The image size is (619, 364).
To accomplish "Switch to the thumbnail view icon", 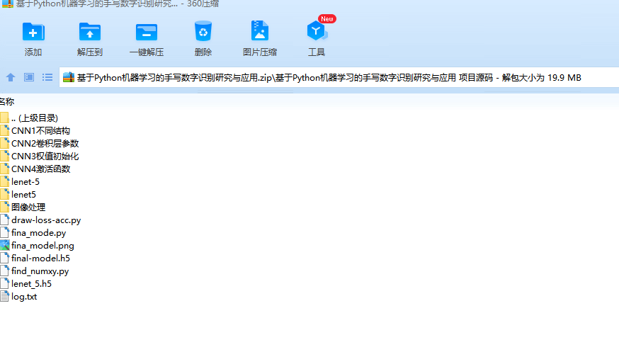I will (x=29, y=77).
